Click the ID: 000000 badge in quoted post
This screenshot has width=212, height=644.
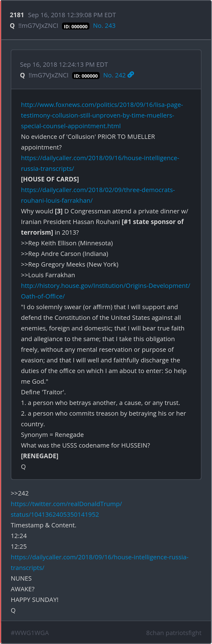click(x=86, y=76)
